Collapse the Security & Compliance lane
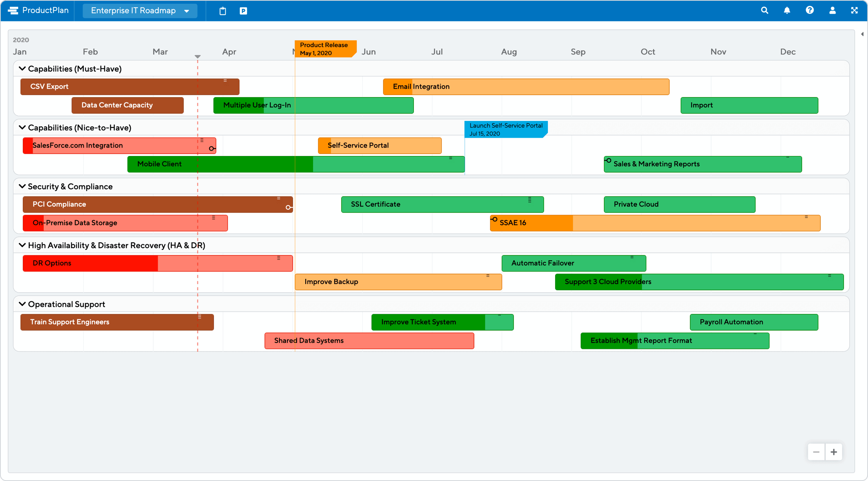This screenshot has width=868, height=481. (22, 186)
